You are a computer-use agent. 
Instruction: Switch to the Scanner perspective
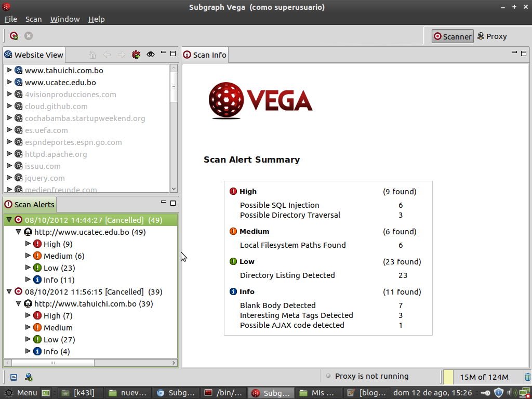click(453, 36)
